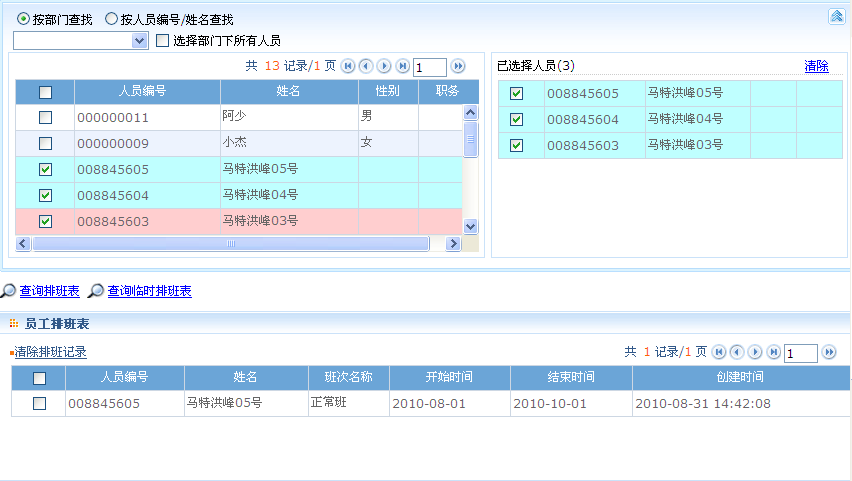This screenshot has height=481, width=852.
Task: Select the 按人员编号/姓名查找 radio button
Action: pyautogui.click(x=112, y=19)
